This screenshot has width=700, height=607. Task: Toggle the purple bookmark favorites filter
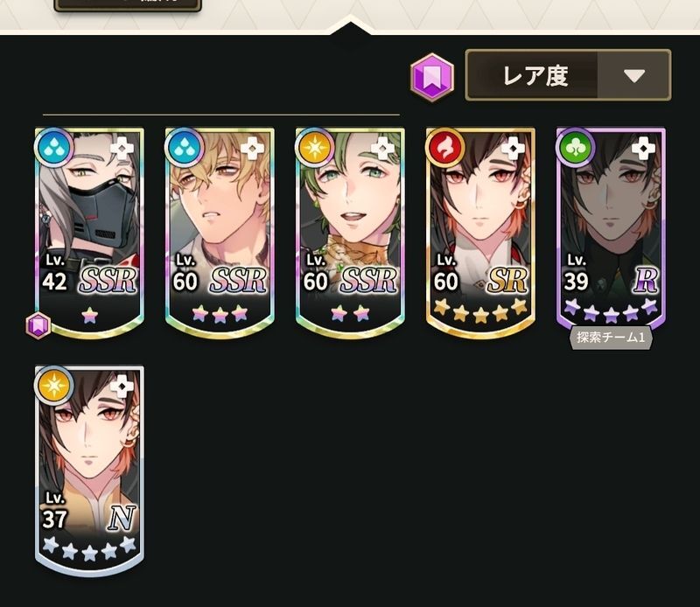pyautogui.click(x=432, y=77)
